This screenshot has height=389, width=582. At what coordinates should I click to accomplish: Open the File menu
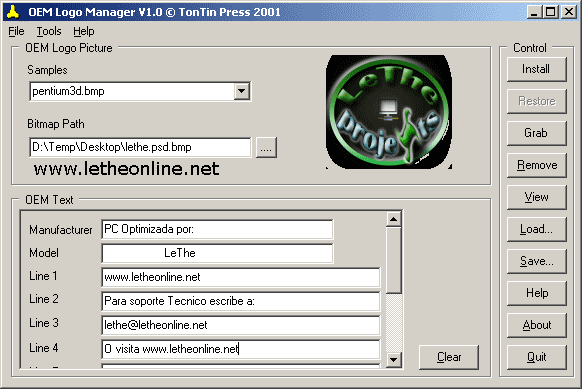pyautogui.click(x=16, y=31)
